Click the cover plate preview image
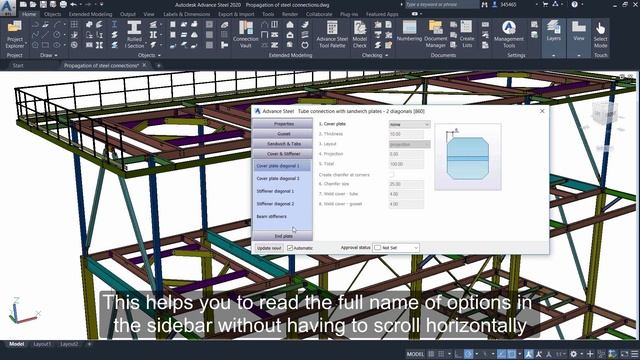The width and height of the screenshot is (640, 360). pyautogui.click(x=468, y=157)
